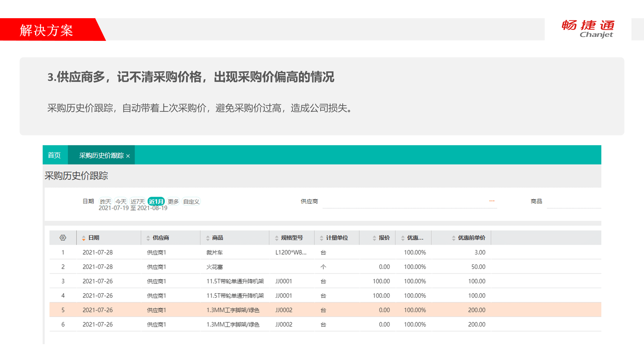Select the 今天 date filter
Viewport: 644px width, 362px height.
[x=121, y=201]
